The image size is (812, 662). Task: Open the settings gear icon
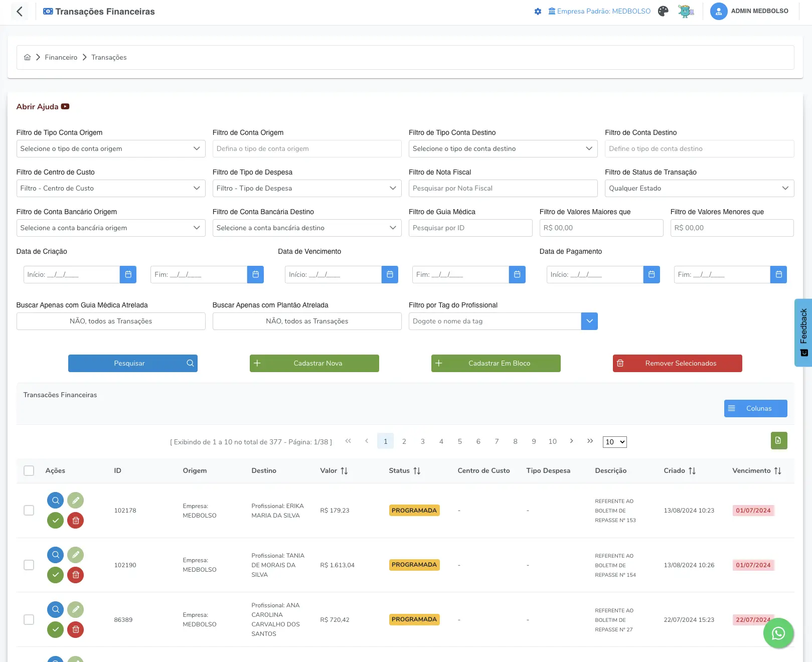pyautogui.click(x=538, y=12)
